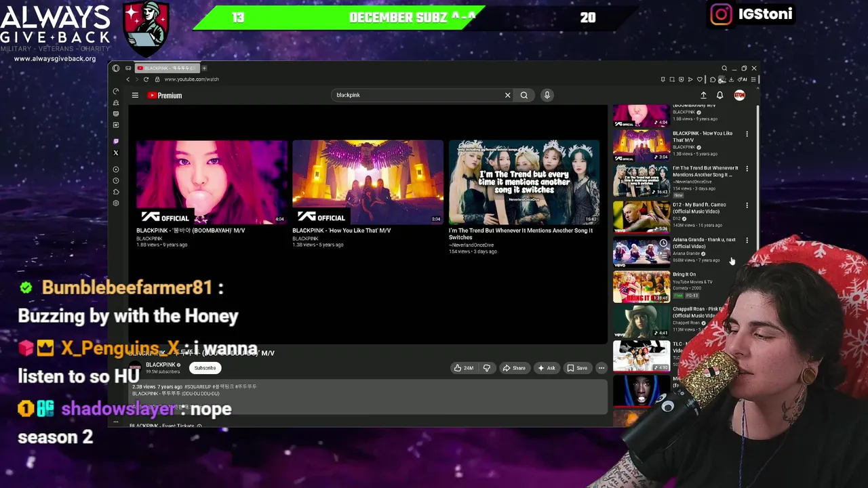Search with your voice microphone
The image size is (868, 488).
pos(547,95)
